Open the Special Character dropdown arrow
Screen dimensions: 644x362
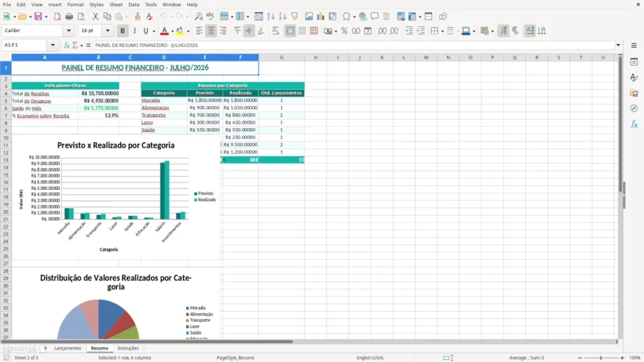pos(354,17)
